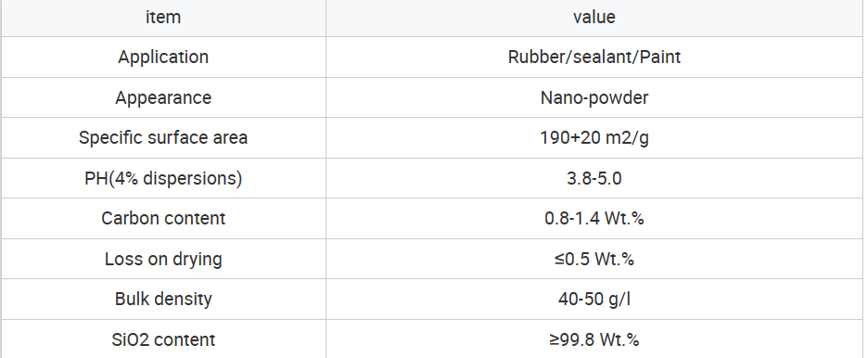Select the 'Application' row label
Viewport: 868px width, 358px height.
pos(163,57)
